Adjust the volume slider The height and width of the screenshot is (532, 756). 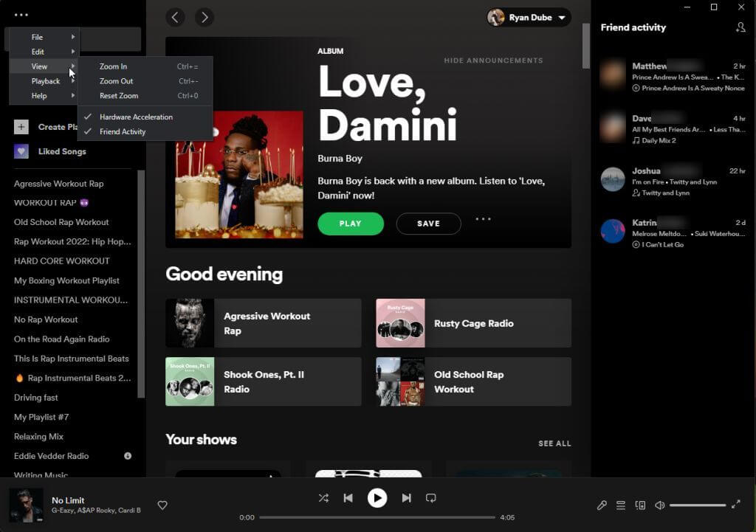[698, 505]
